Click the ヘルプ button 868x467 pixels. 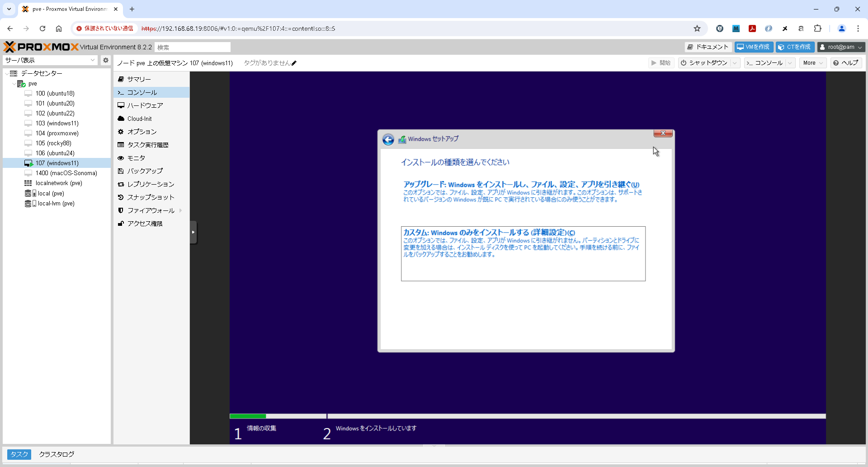coord(846,63)
